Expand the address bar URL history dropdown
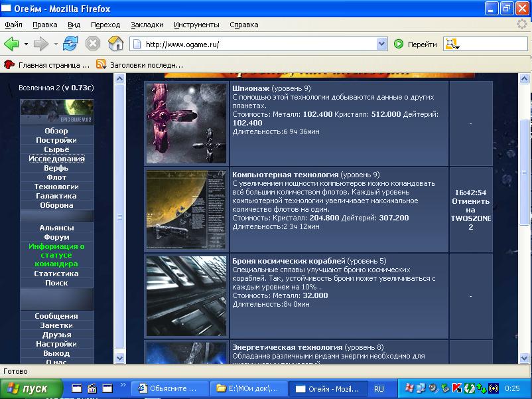The image size is (532, 399). click(x=381, y=44)
